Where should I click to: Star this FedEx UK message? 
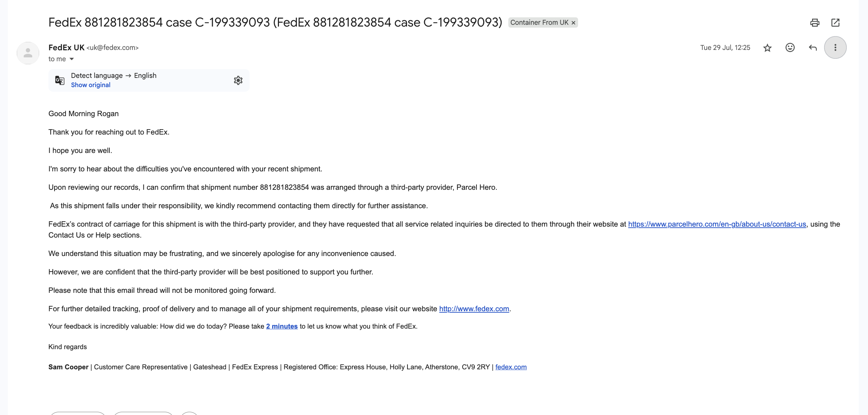point(767,48)
